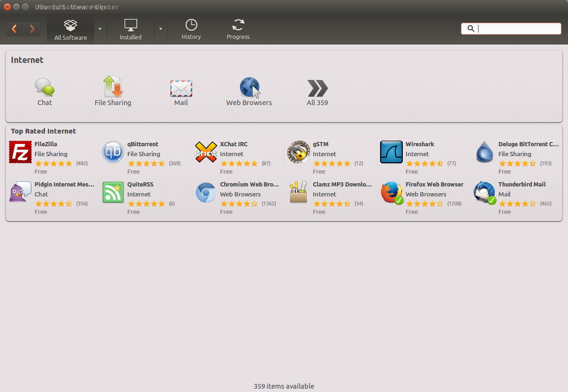Click Free price under Wireshark

[x=412, y=171]
